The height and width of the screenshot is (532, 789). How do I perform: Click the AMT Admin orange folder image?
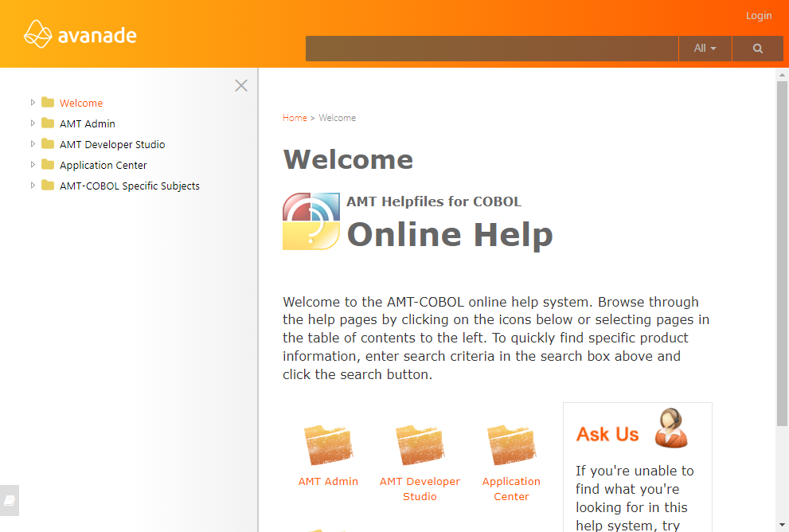pos(328,445)
